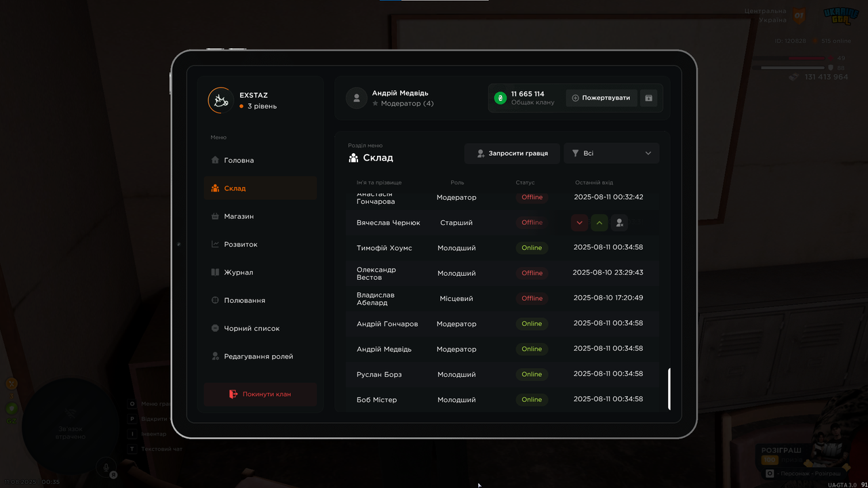Kick Вячеслав Чернюк using remove-member icon
The image size is (868, 488).
pos(619,222)
